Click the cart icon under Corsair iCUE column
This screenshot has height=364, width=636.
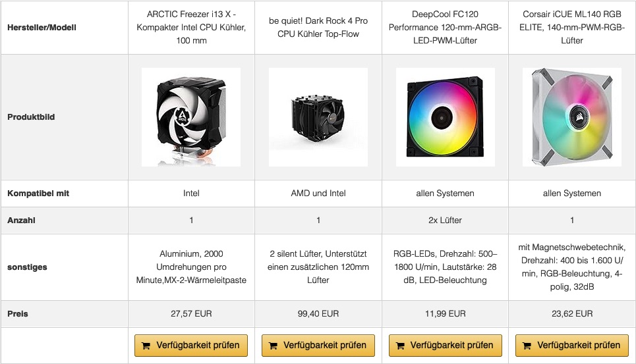pyautogui.click(x=527, y=345)
